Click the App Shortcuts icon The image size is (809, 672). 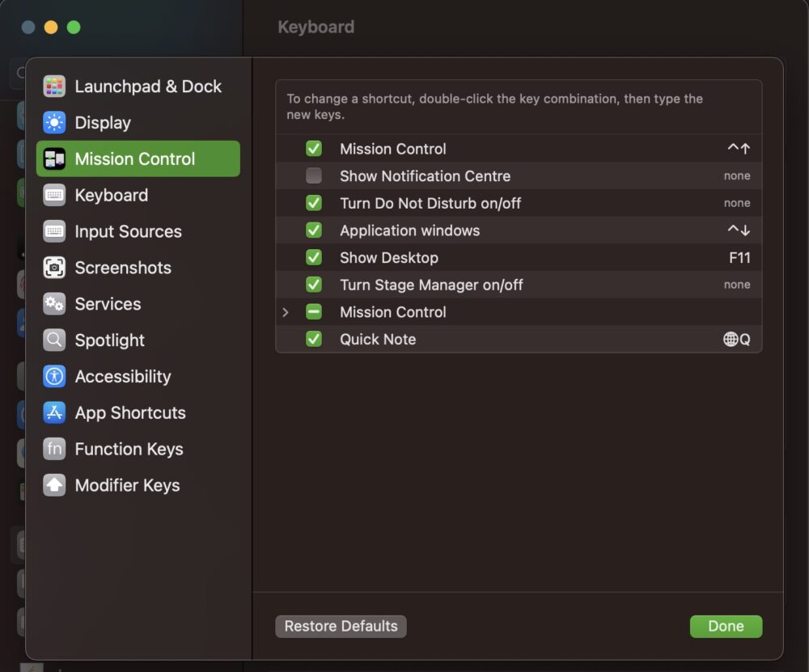[54, 413]
